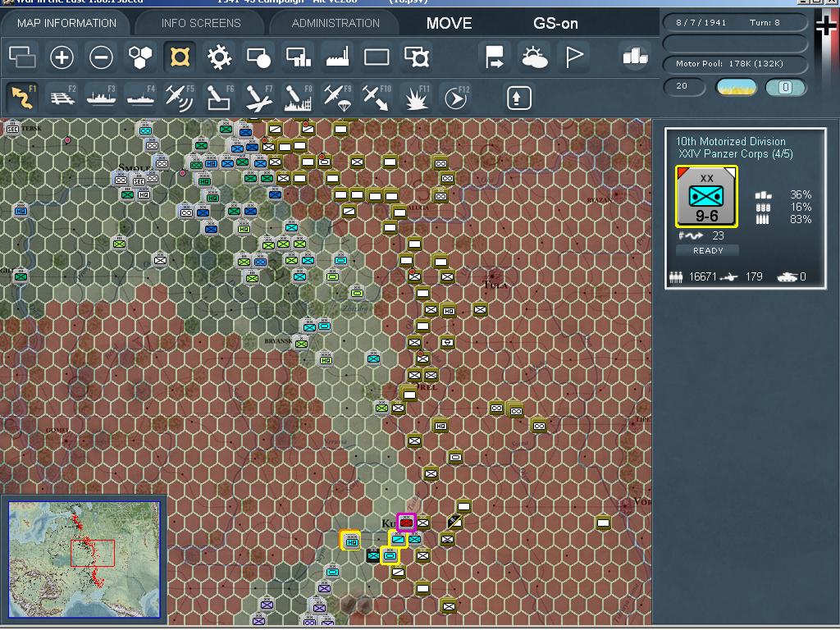Select the blue HQ counter at the far left map edge
The image size is (840, 630).
click(x=21, y=211)
